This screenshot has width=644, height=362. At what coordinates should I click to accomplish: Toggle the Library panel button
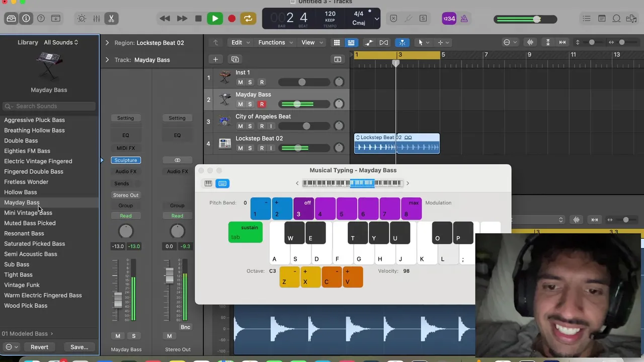(x=11, y=19)
